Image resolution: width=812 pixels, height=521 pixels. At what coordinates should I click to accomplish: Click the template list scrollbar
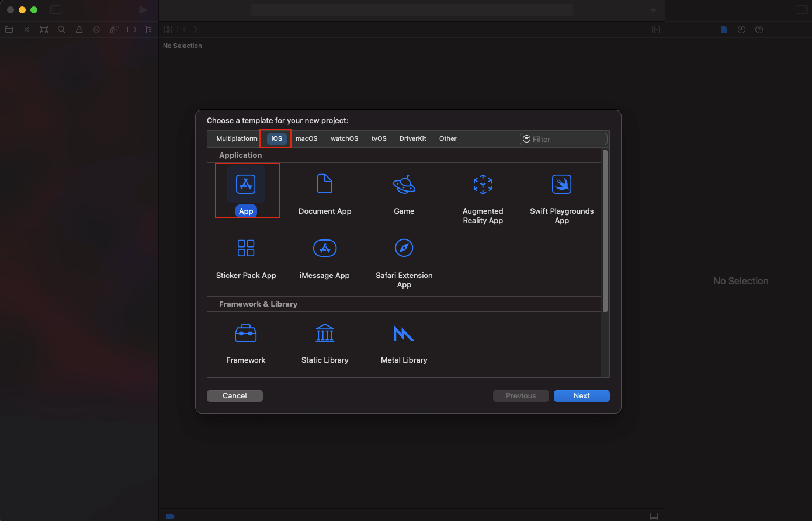tap(605, 231)
